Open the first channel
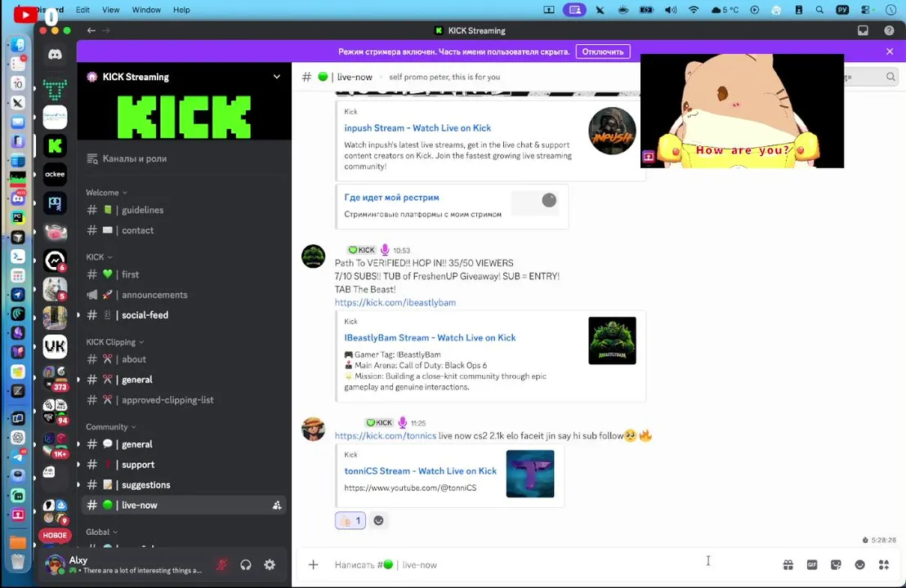 pyautogui.click(x=185, y=274)
